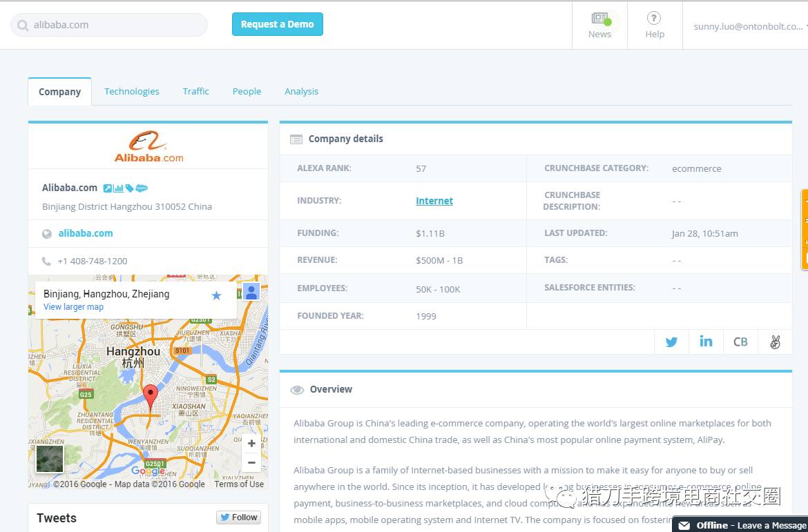The height and width of the screenshot is (532, 808).
Task: Click the Alibaba.com logo image
Action: coord(149,147)
